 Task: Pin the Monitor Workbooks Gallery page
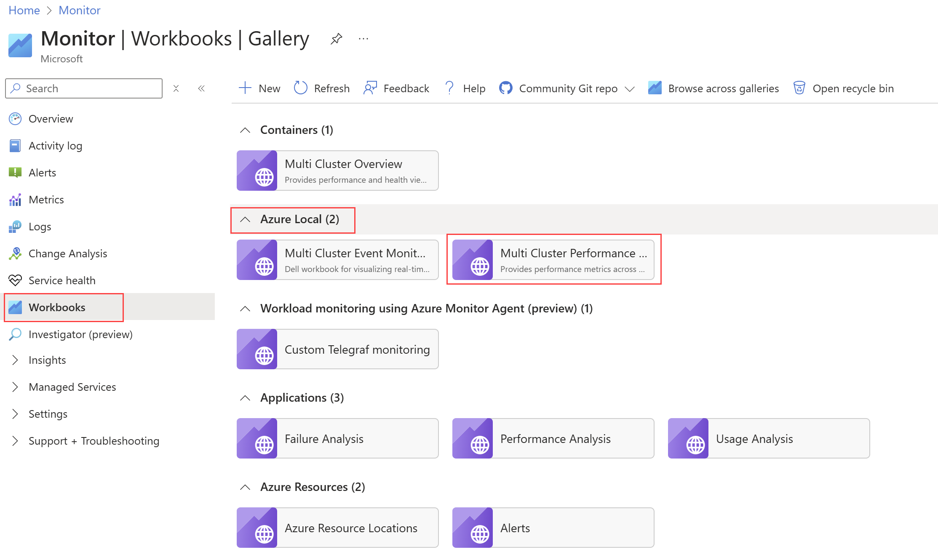[x=336, y=39]
